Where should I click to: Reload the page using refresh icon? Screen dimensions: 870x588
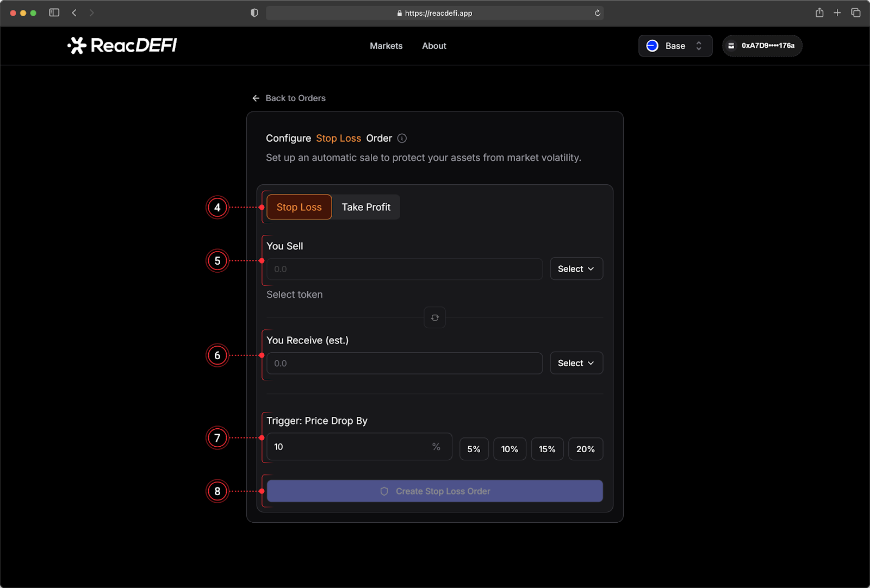click(597, 13)
